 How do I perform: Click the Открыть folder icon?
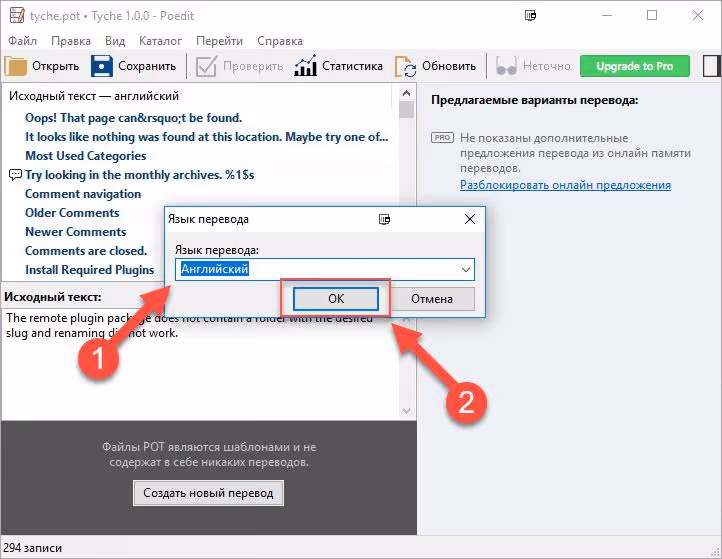[x=16, y=66]
